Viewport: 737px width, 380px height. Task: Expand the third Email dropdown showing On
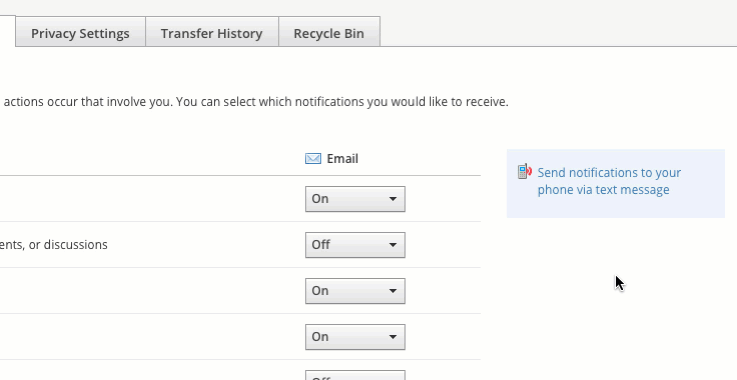tap(355, 291)
